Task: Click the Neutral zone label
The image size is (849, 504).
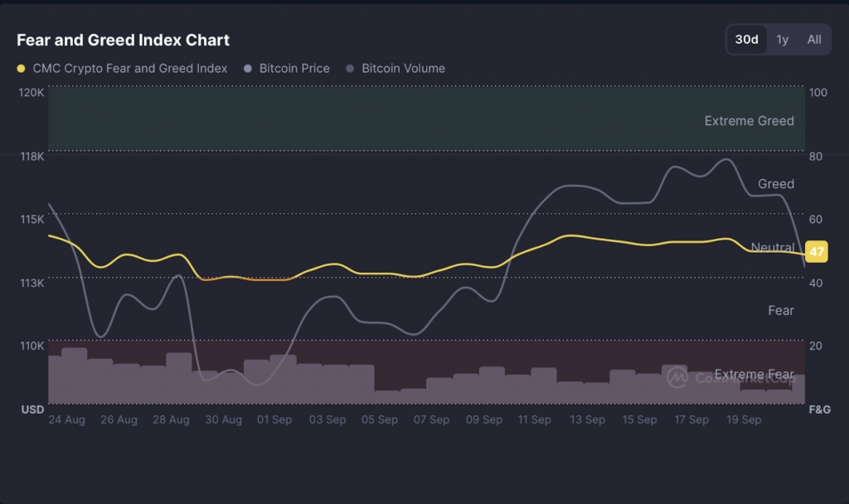Action: (x=772, y=247)
